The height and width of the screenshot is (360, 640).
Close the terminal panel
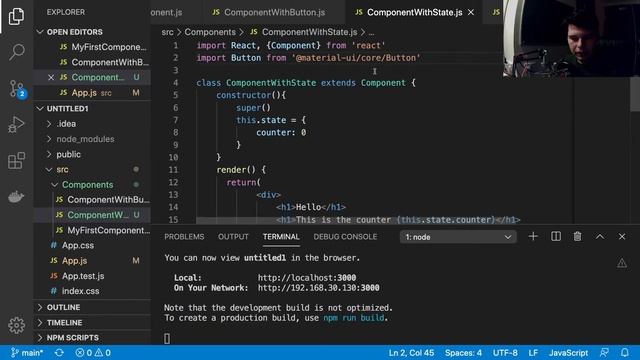coord(622,236)
